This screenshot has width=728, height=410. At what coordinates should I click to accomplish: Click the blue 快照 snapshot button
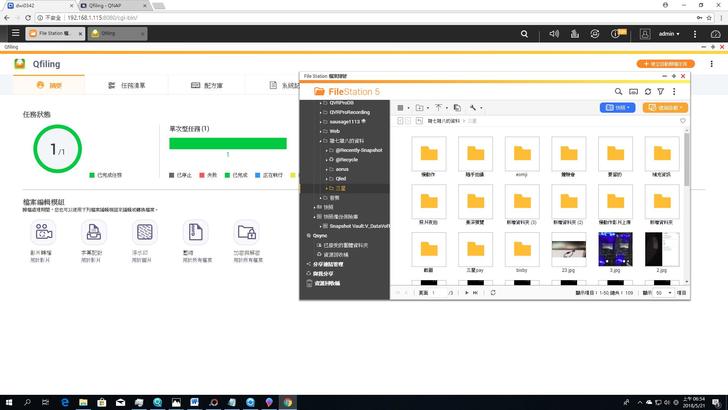click(617, 107)
